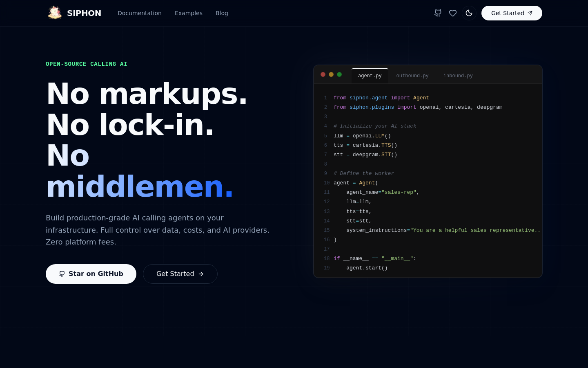The height and width of the screenshot is (368, 588).
Task: Select the agent.py tab
Action: pyautogui.click(x=370, y=76)
